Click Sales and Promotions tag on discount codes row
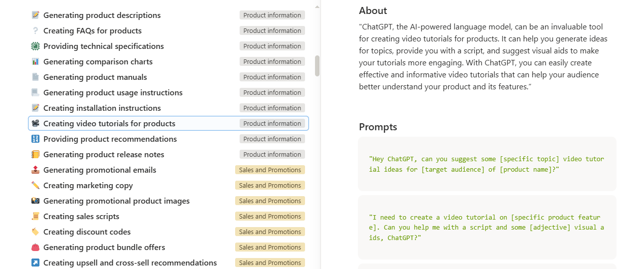644x269 pixels. pyautogui.click(x=270, y=232)
